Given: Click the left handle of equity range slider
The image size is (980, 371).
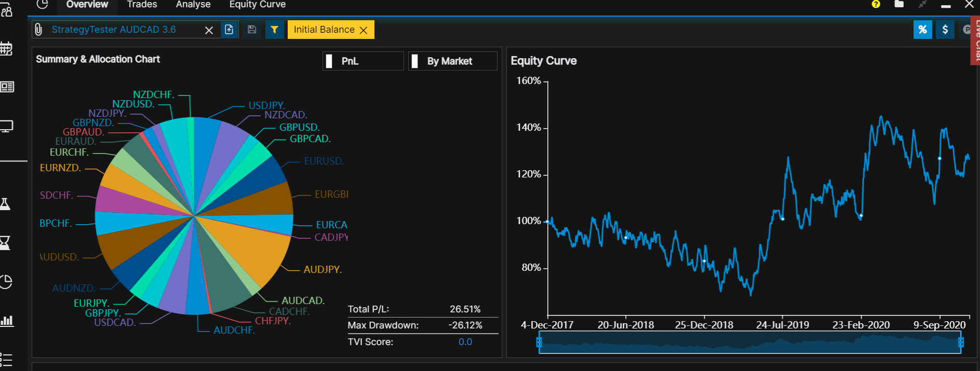Looking at the screenshot, I should [539, 342].
